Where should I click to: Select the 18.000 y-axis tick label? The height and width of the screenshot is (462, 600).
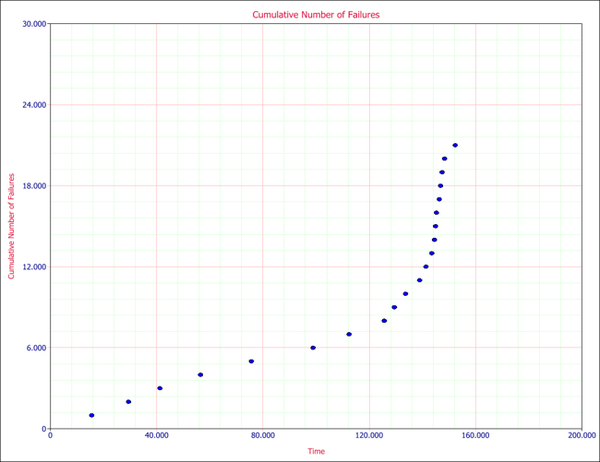[x=34, y=186]
